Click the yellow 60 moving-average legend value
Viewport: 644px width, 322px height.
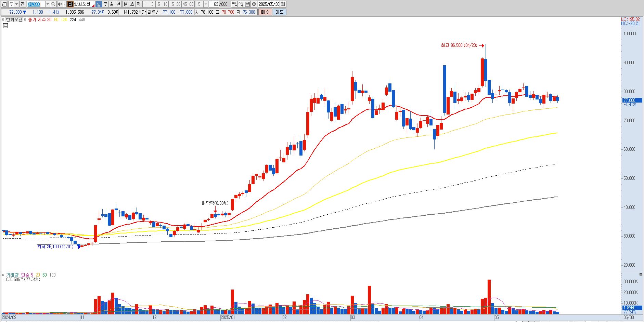(56, 20)
